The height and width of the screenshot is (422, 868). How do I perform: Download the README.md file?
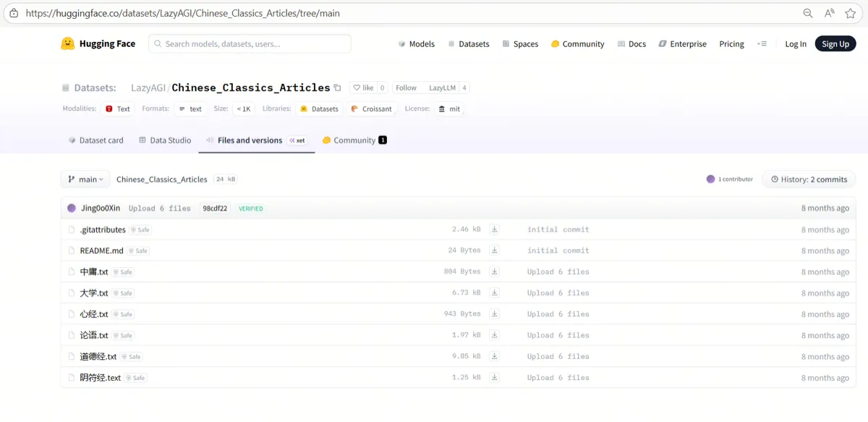click(494, 250)
